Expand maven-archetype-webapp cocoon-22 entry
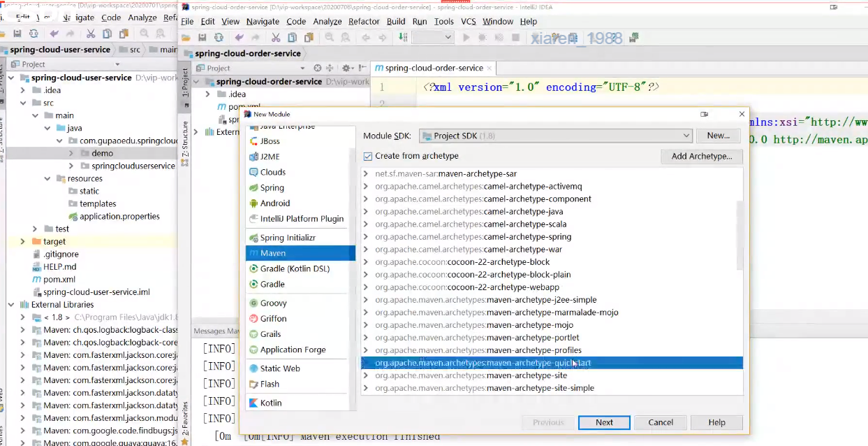Screen dimensions: 868x446 [x=366, y=287]
